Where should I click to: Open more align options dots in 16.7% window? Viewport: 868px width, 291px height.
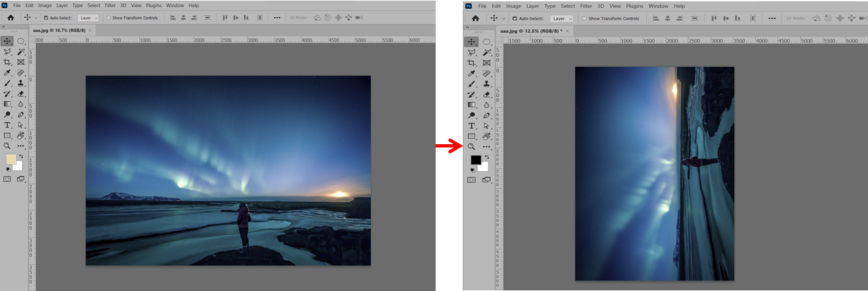277,17
